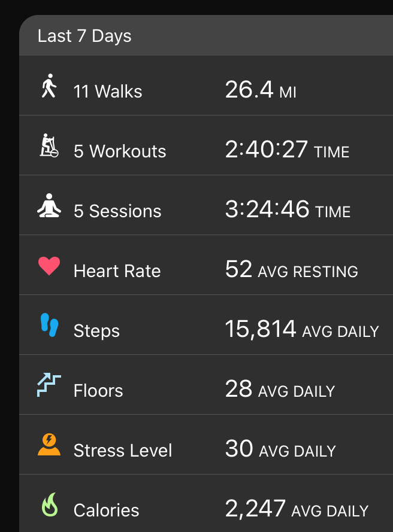
Task: Click the 26.4 MI distance value
Action: tap(261, 90)
